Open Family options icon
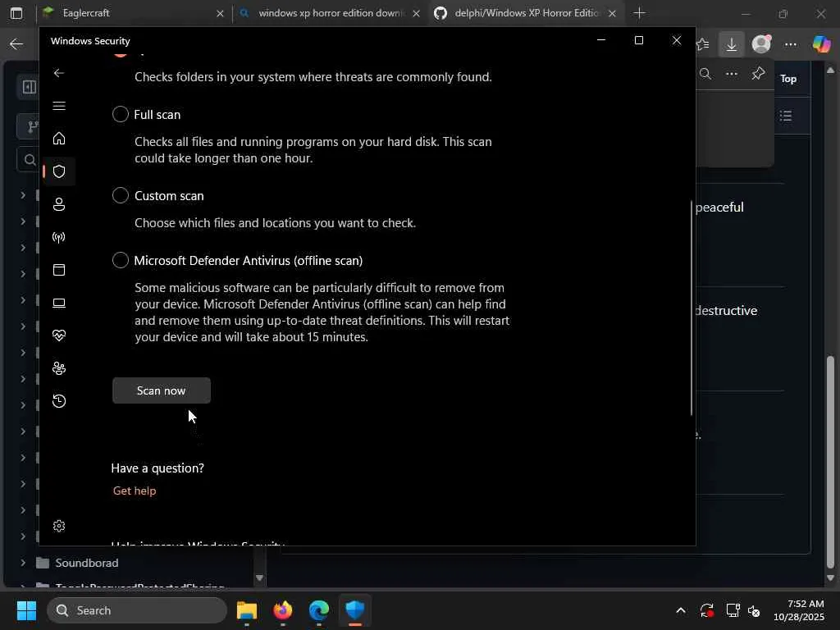The height and width of the screenshot is (630, 840). click(59, 368)
